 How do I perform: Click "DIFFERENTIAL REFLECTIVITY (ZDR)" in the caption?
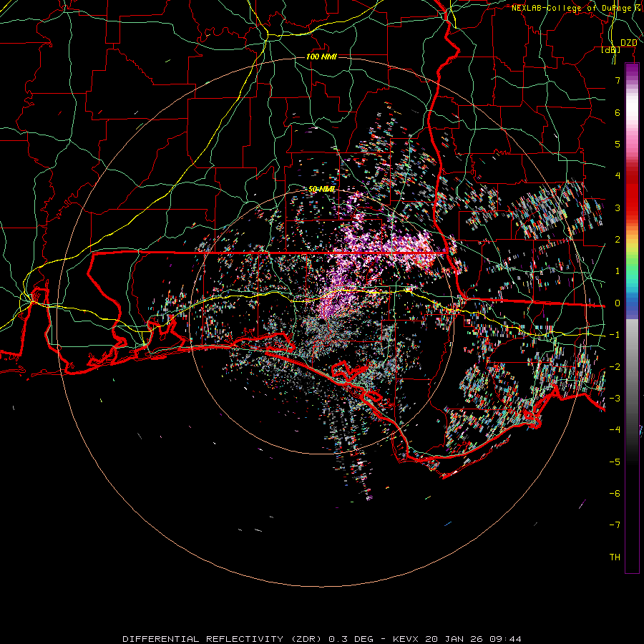pyautogui.click(x=224, y=639)
